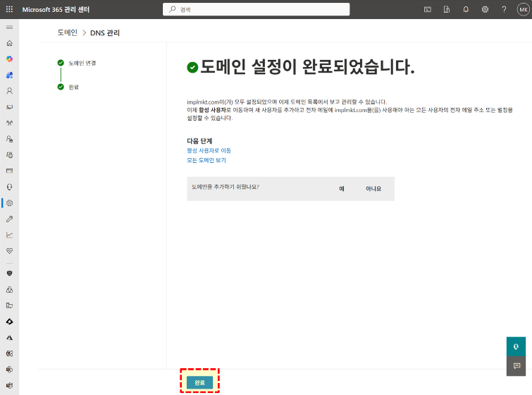Answer 예 to the feedback question
This screenshot has width=532, height=395.
(x=341, y=189)
